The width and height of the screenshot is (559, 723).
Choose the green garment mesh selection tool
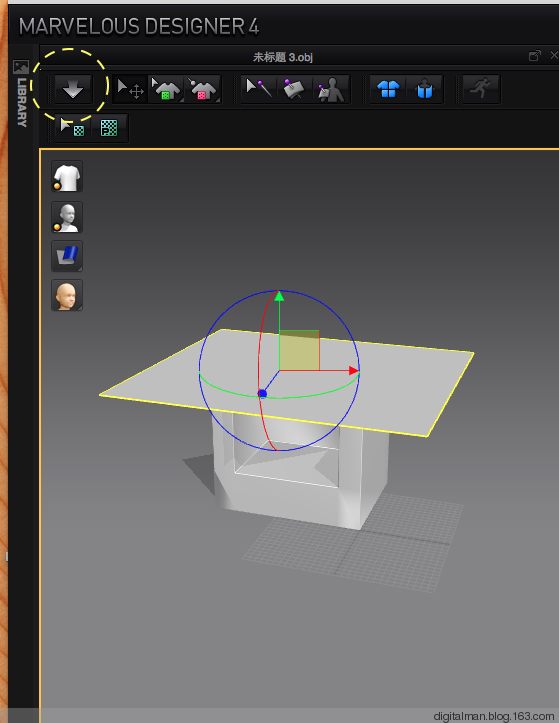tap(166, 89)
